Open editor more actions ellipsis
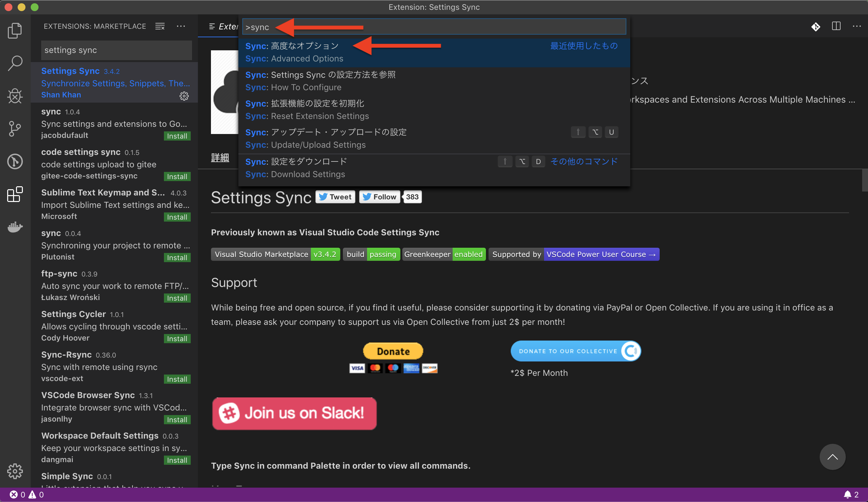The height and width of the screenshot is (502, 868). 857,26
